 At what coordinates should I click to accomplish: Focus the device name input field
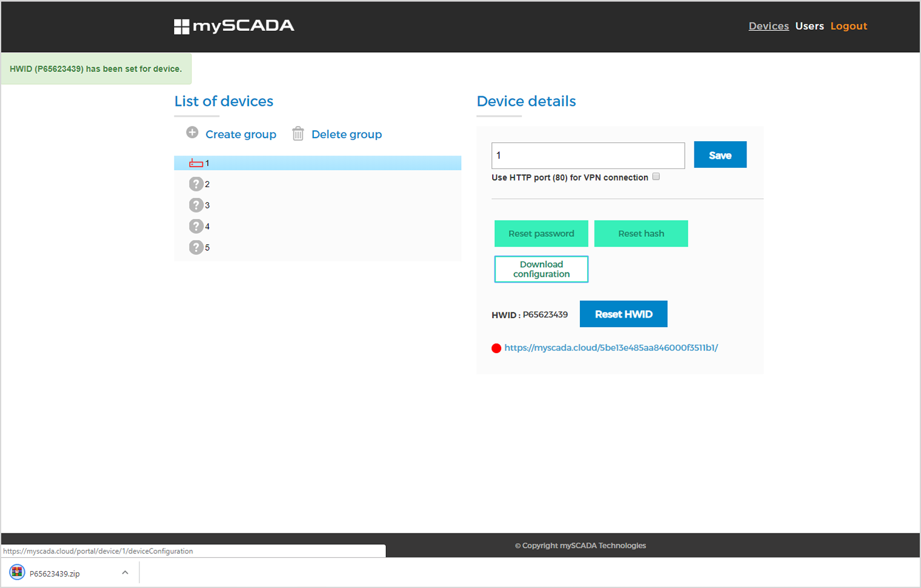click(588, 156)
